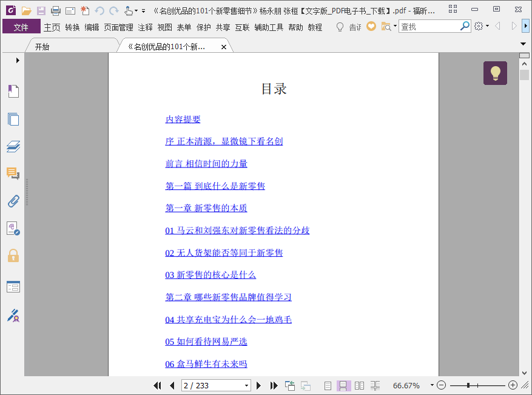Close the 名创优品 PDF tab
532x395 pixels.
point(224,47)
